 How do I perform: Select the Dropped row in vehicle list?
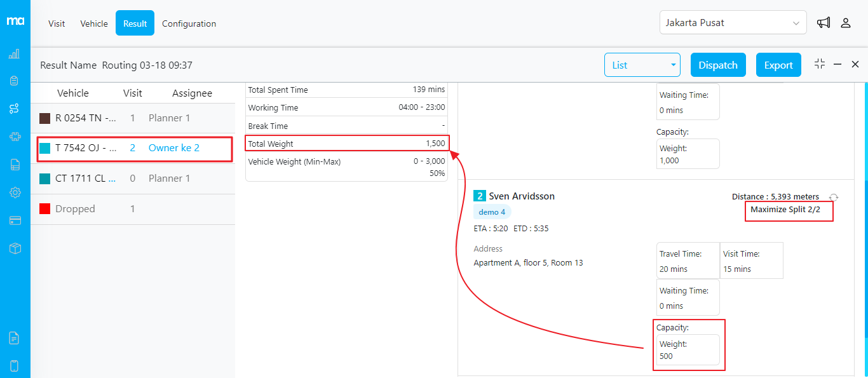click(75, 209)
